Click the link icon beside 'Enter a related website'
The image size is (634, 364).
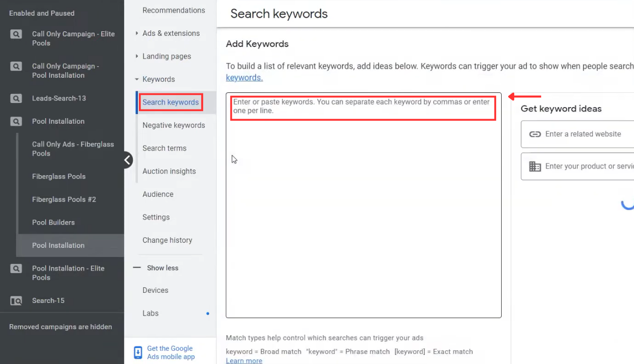pyautogui.click(x=535, y=134)
